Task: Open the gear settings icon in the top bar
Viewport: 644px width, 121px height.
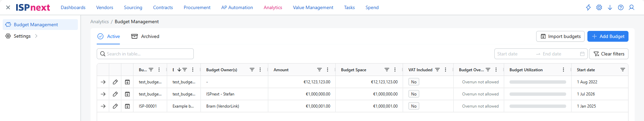Action: (x=599, y=7)
